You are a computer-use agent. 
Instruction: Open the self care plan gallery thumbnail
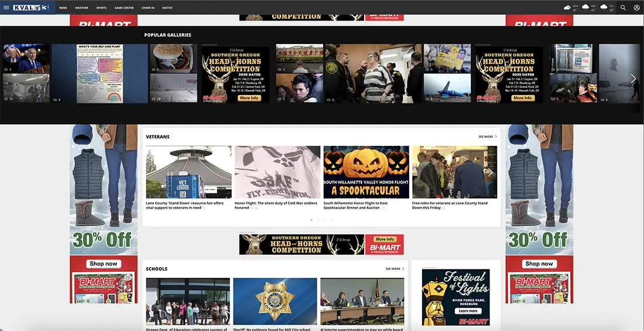coord(100,74)
